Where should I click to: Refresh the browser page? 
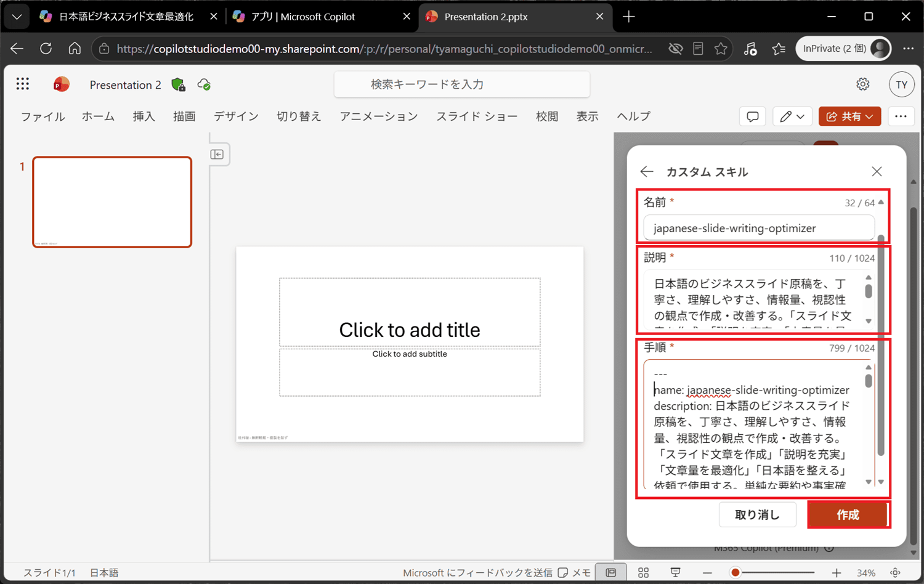[46, 48]
